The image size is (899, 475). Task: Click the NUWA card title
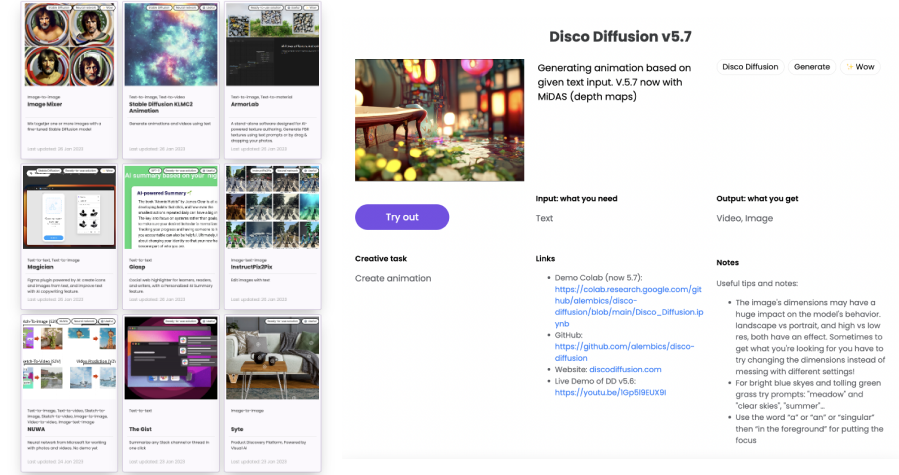(36, 429)
